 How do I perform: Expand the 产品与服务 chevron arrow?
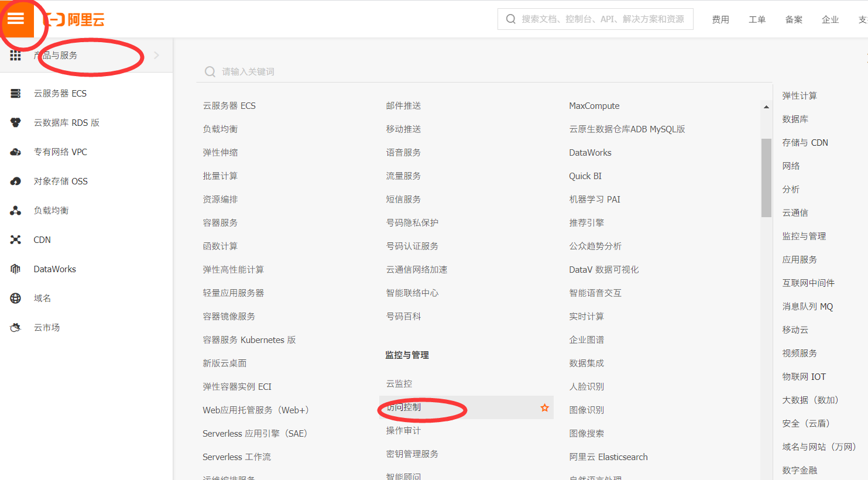pyautogui.click(x=156, y=56)
